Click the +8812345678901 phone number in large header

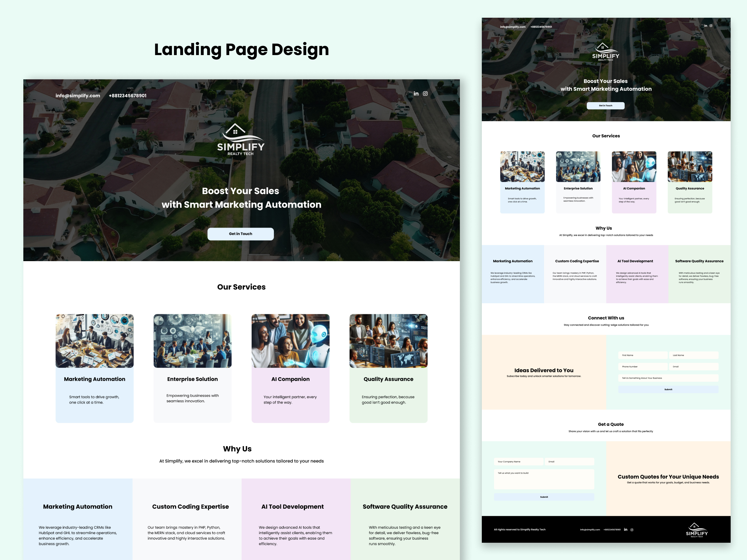[x=127, y=95]
